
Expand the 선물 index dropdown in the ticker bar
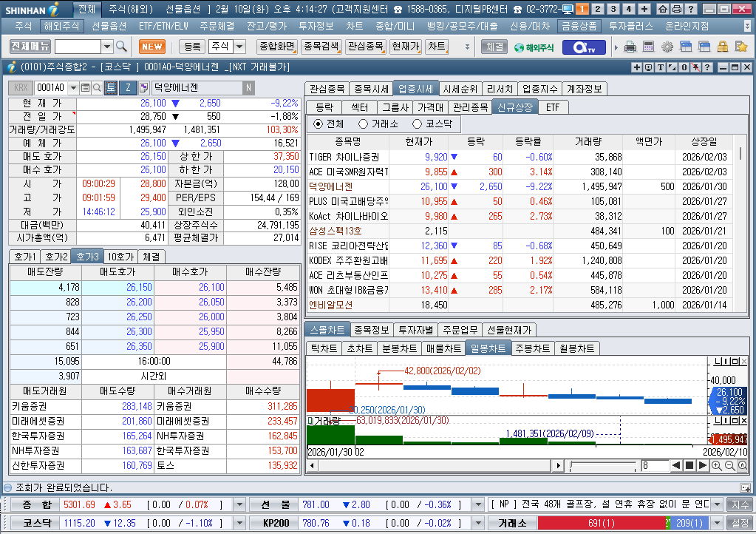coord(478,505)
